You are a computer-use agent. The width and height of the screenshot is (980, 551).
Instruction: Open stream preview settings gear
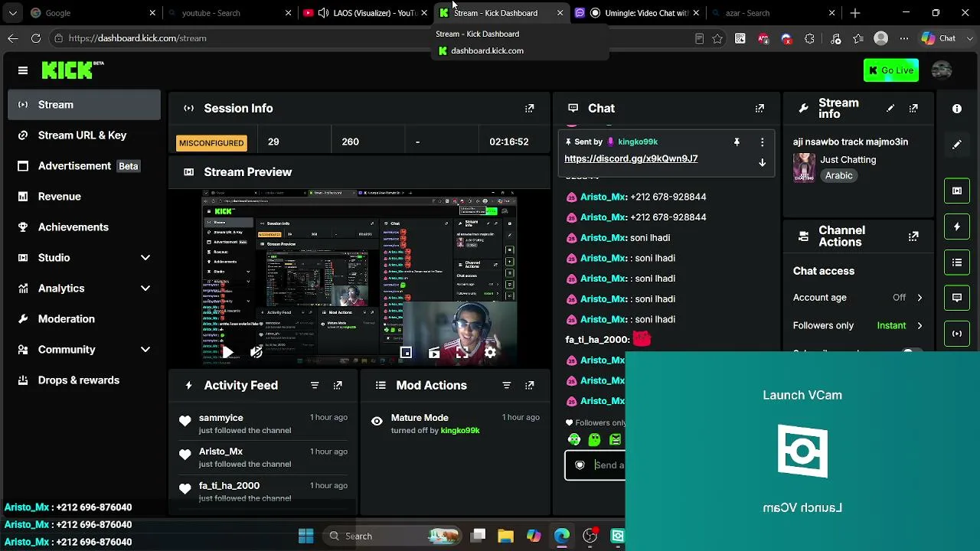click(x=490, y=353)
